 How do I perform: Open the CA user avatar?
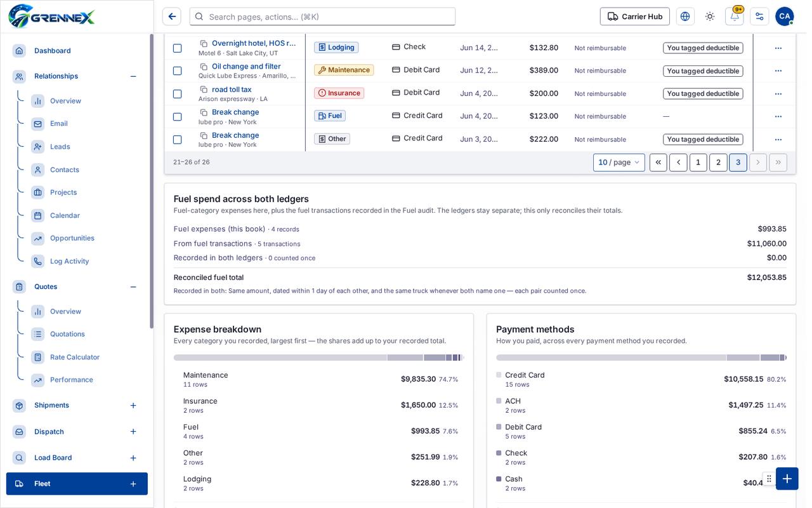pyautogui.click(x=785, y=17)
